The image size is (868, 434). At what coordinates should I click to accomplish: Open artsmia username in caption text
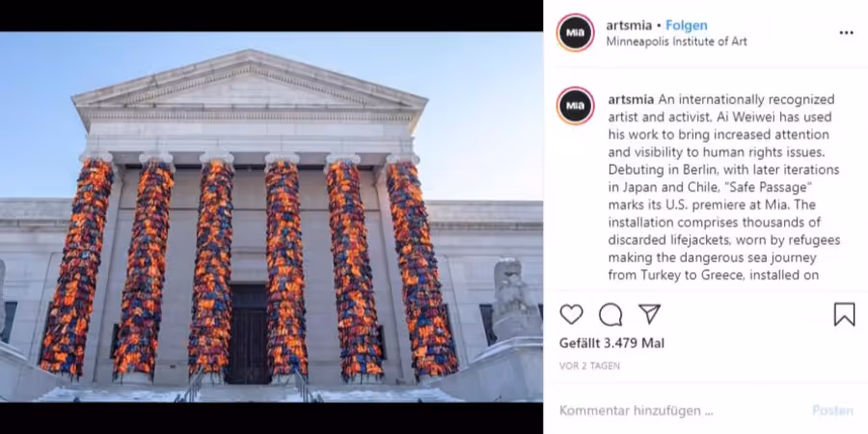(x=631, y=99)
